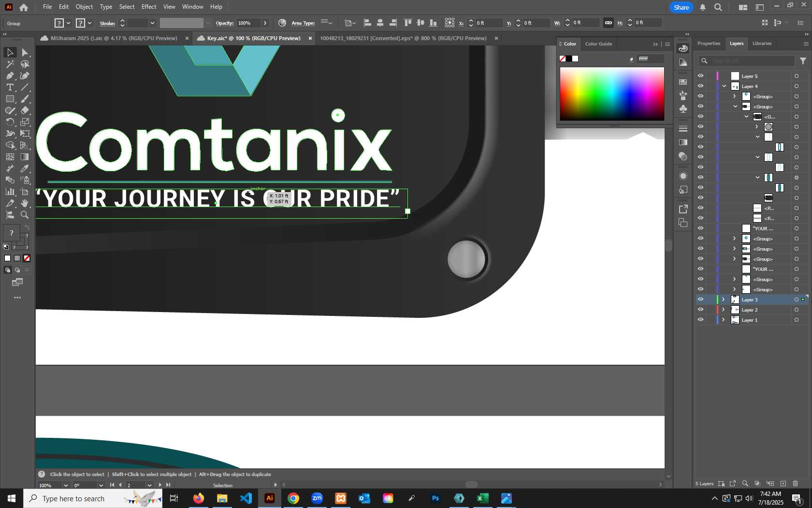Click the horizontal align center icon
This screenshot has width=812, height=508.
click(380, 23)
